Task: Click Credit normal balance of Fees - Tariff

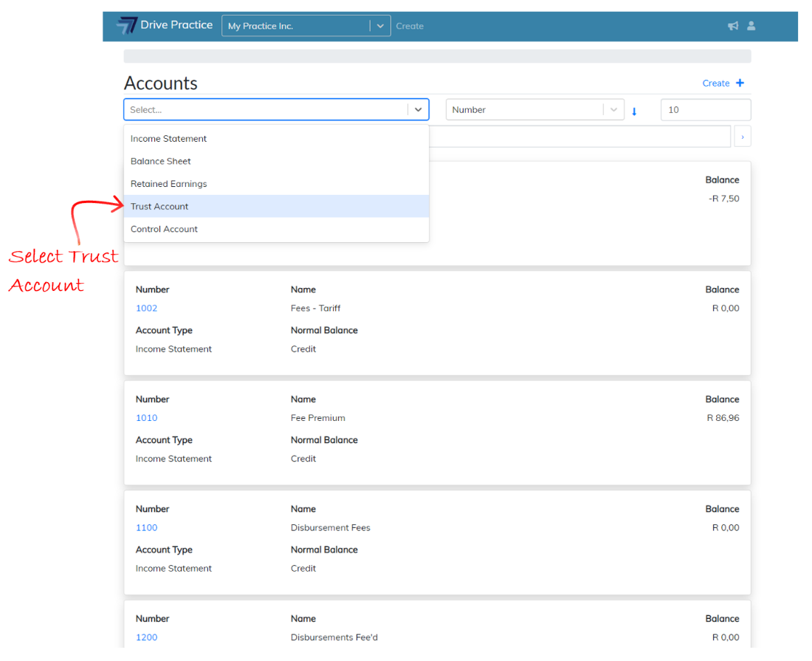Action: (303, 349)
